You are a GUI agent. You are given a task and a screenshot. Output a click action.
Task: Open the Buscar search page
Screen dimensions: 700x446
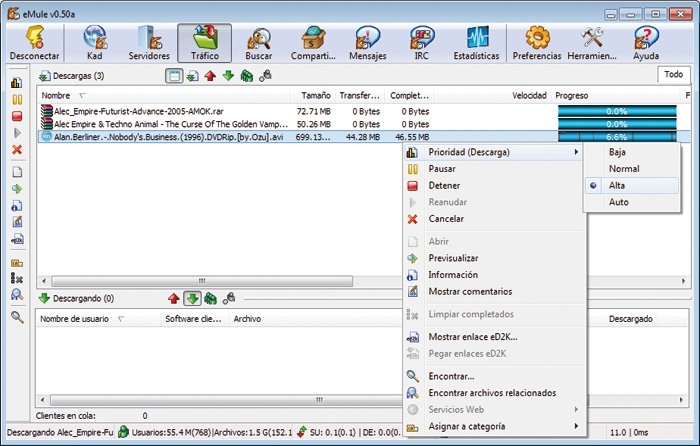tap(259, 43)
